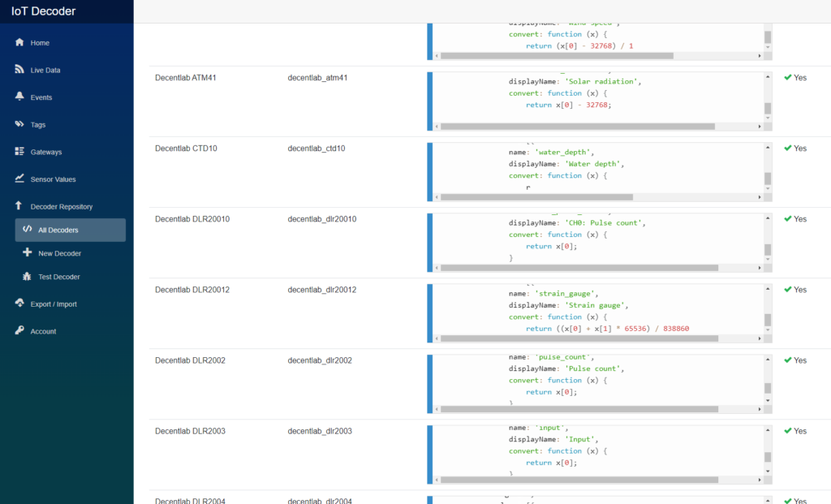Viewport: 831px width, 504px height.
Task: Click scroll-up arrow in ATM41 code box
Action: point(768,77)
